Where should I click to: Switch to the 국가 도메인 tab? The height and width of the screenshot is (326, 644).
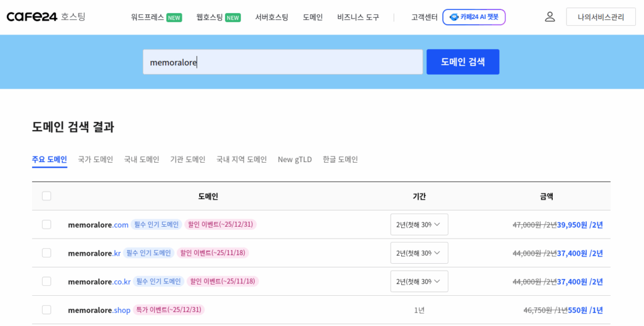coord(96,160)
